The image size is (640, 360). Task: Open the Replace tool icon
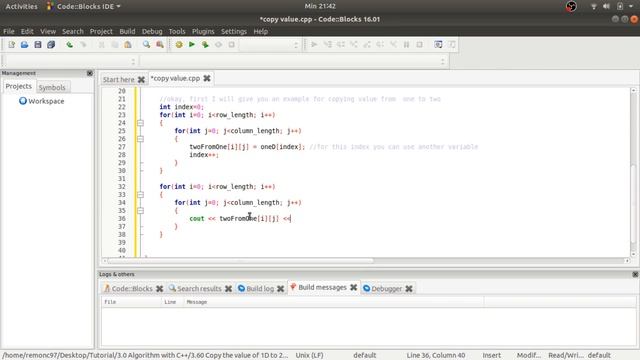160,44
